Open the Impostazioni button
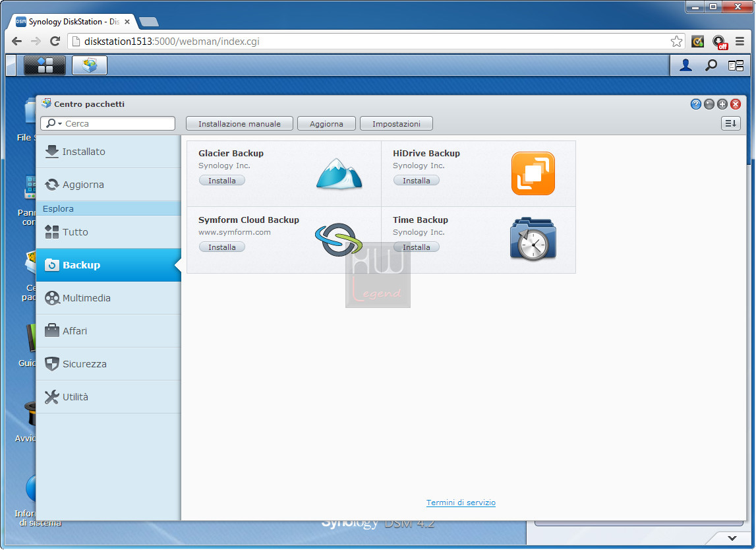 point(396,123)
